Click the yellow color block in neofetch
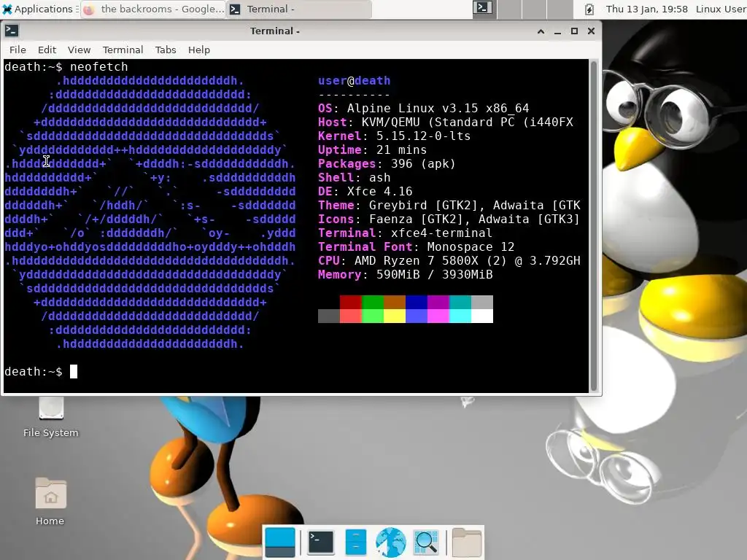Image resolution: width=747 pixels, height=560 pixels. click(x=395, y=316)
